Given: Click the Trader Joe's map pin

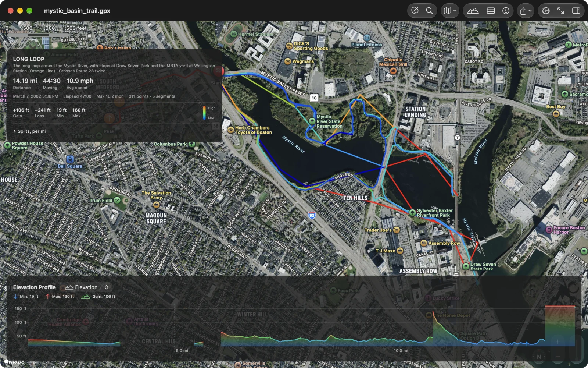Looking at the screenshot, I should coord(396,230).
